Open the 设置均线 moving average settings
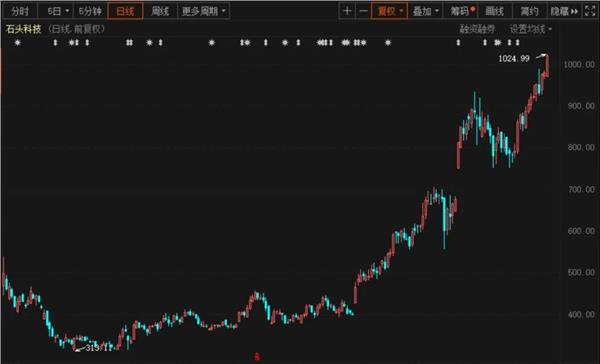 (530, 29)
